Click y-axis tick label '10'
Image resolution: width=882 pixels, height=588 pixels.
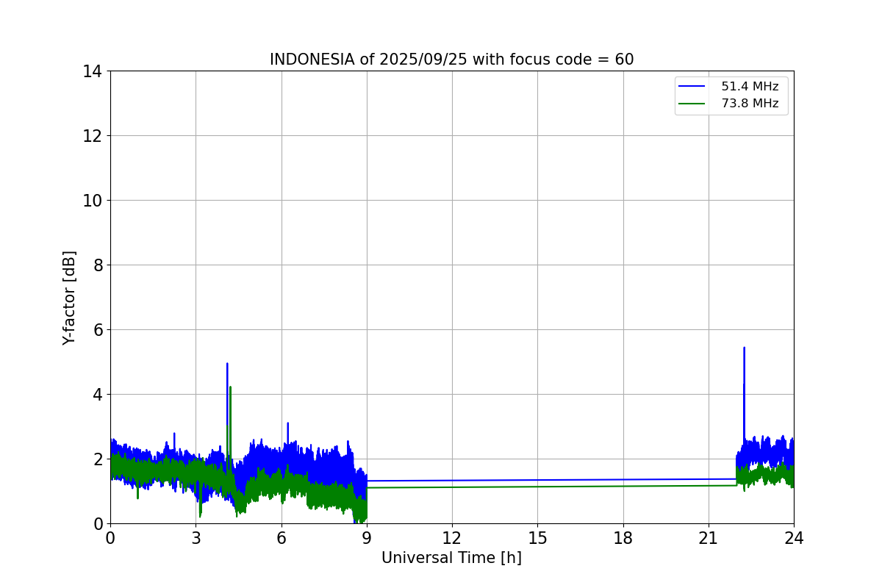[x=92, y=201]
